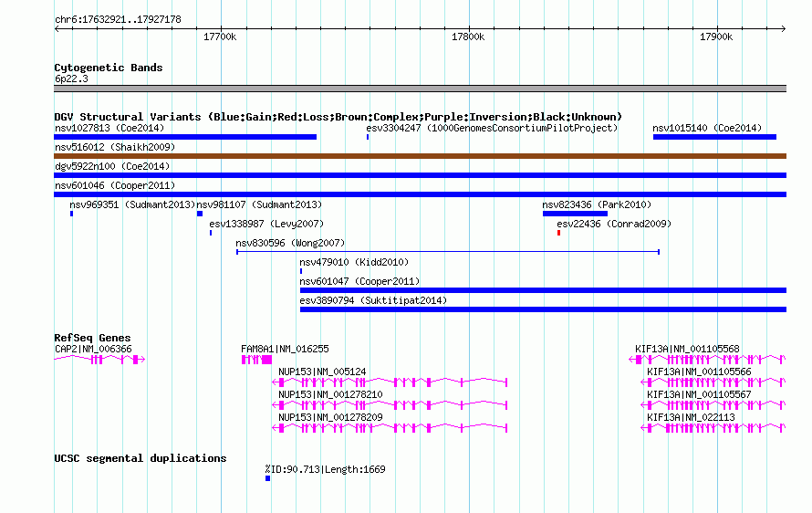Image resolution: width=812 pixels, height=513 pixels.
Task: Click the red esv22436 loss marker
Action: (x=558, y=233)
